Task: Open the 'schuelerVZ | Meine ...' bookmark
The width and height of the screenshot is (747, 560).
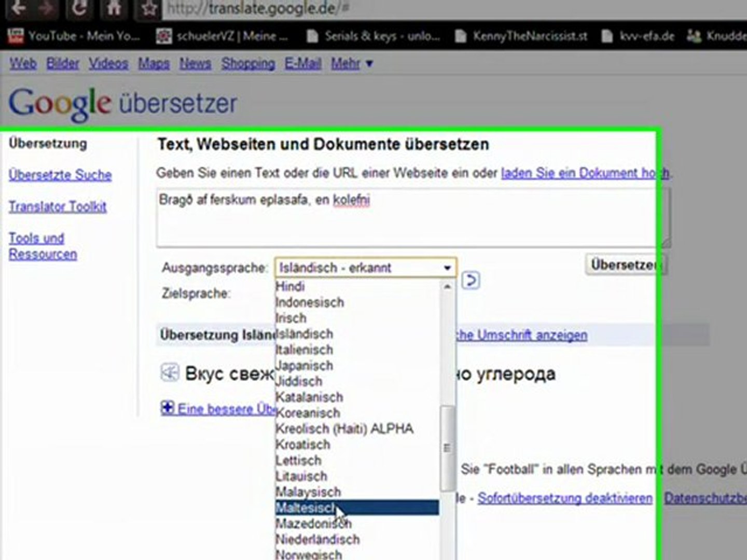Action: point(222,36)
